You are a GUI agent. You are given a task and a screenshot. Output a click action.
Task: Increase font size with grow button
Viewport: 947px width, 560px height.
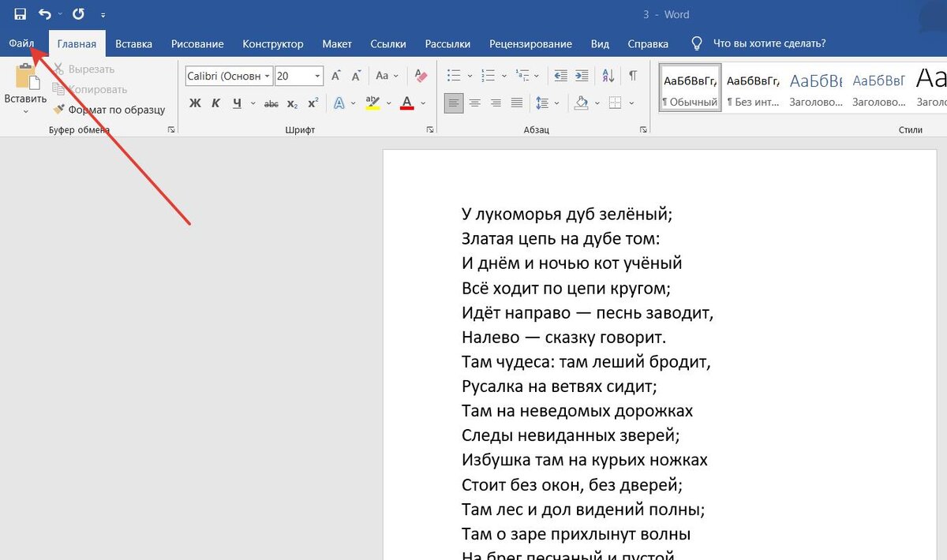click(x=336, y=77)
